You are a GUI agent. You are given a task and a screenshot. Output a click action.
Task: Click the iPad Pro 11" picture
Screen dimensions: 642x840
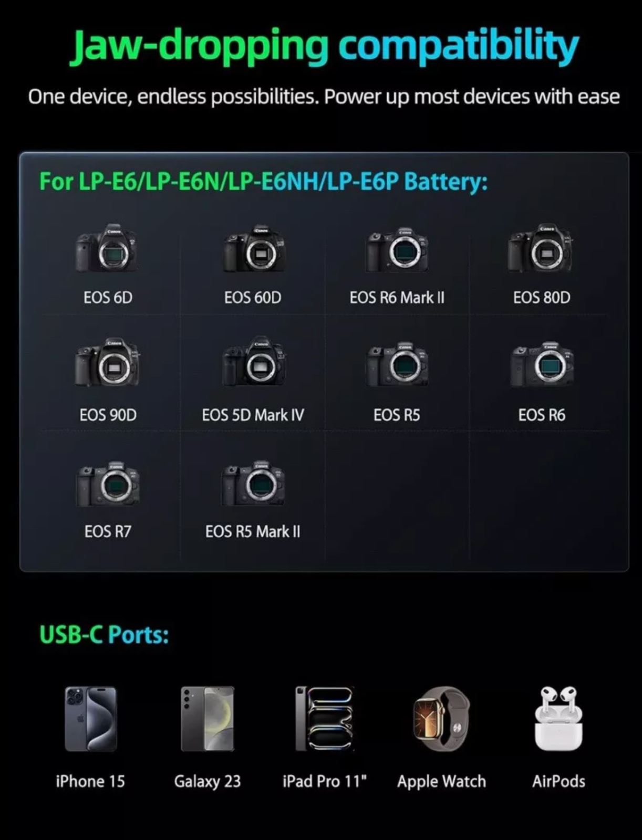325,719
